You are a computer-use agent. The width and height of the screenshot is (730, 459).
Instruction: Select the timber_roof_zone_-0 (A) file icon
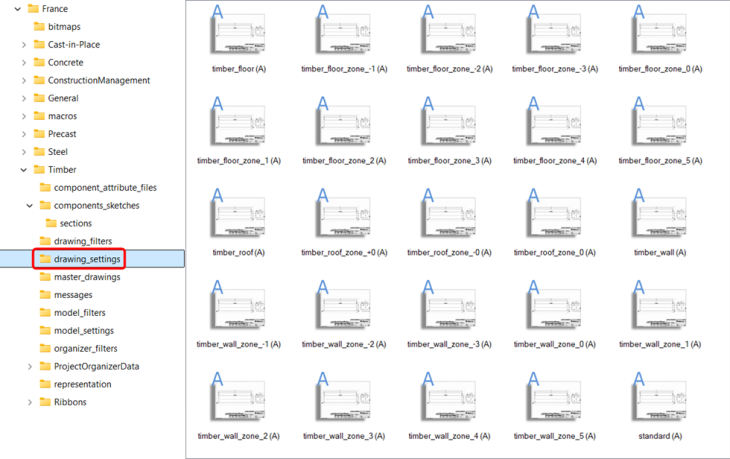click(x=449, y=214)
